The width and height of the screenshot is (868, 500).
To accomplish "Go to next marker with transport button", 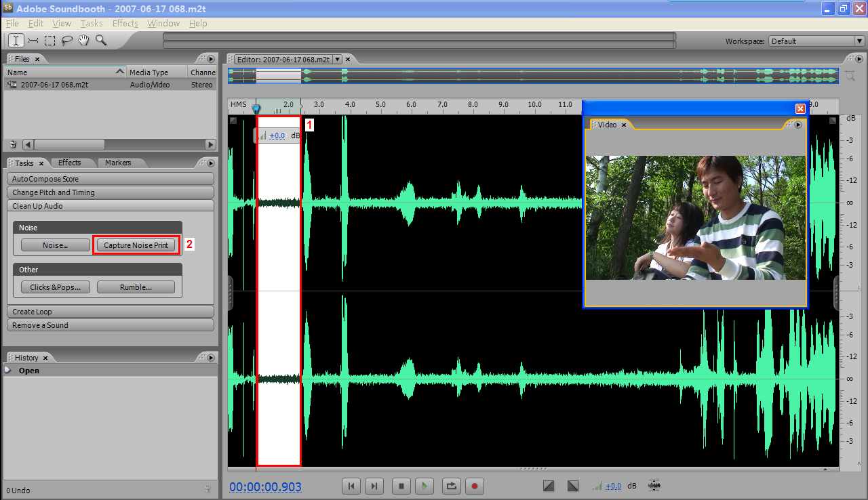I will (x=374, y=486).
